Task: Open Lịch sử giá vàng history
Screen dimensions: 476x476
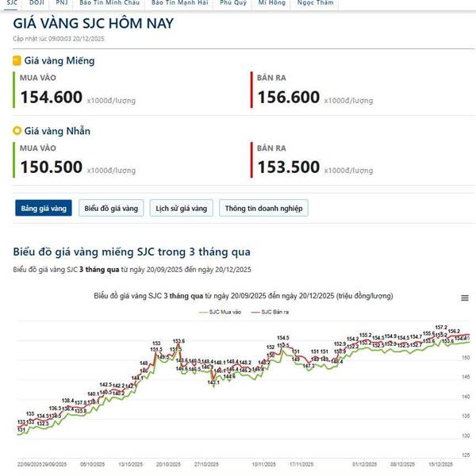Action: click(182, 208)
